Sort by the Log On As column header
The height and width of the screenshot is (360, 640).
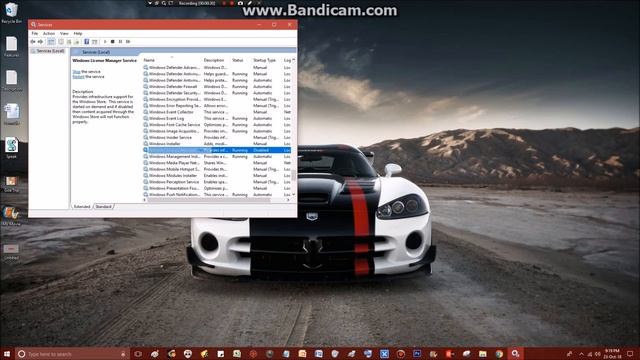(x=287, y=60)
